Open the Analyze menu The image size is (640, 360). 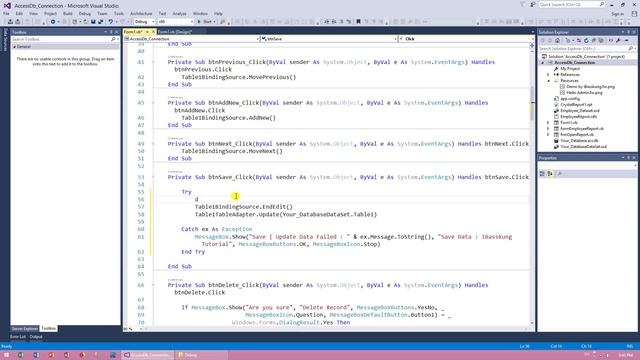pos(179,13)
